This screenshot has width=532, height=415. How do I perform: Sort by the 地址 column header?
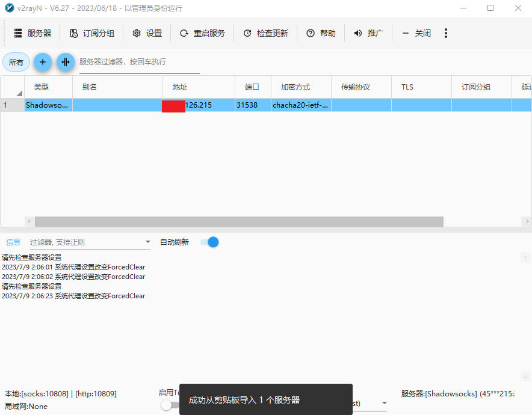tap(199, 87)
